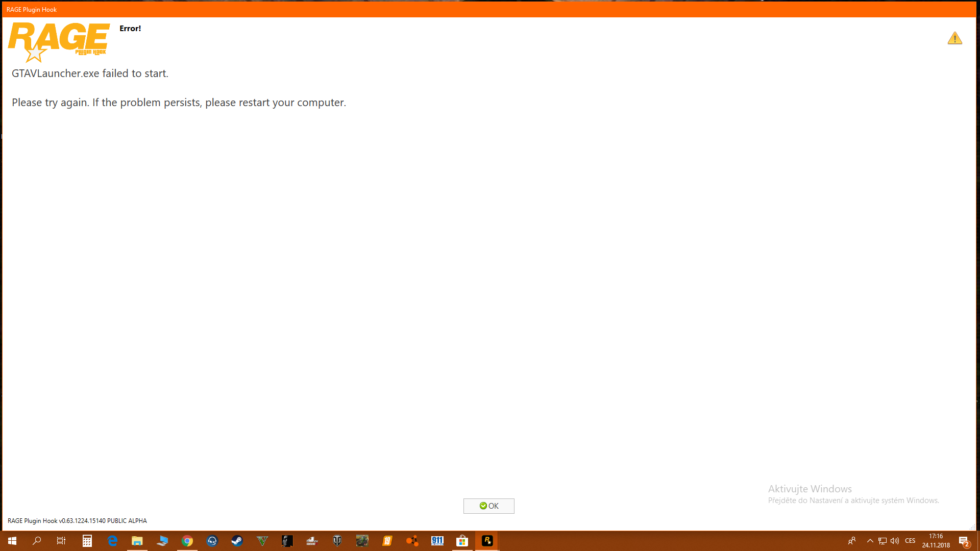Launch Calculator from the taskbar

[87, 541]
